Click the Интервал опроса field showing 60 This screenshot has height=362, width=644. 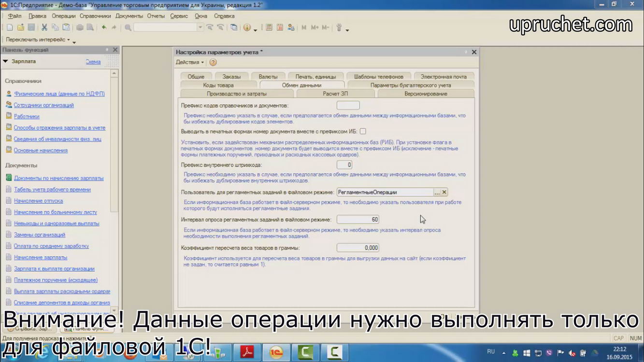click(358, 220)
